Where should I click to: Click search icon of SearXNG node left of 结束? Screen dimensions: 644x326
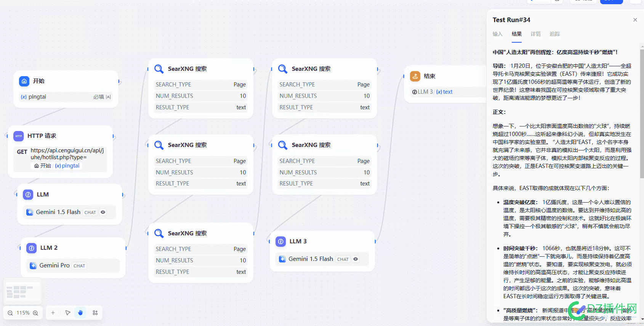(283, 69)
